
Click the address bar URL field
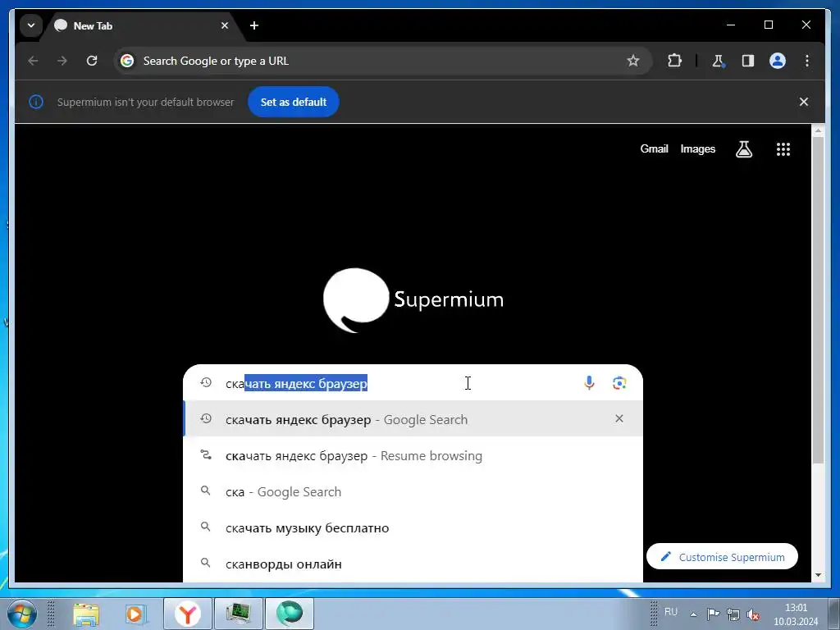382,61
